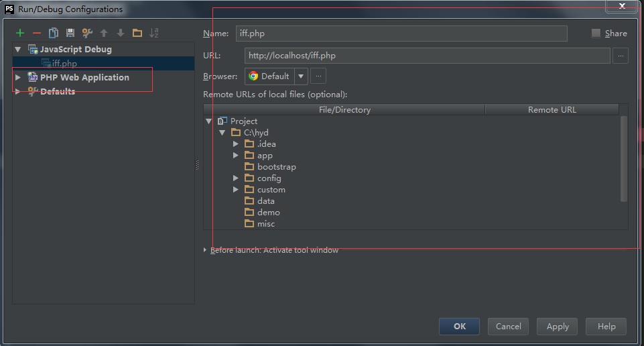The image size is (644, 346).
Task: Click the green plus Add Configuration icon
Action: (20, 33)
